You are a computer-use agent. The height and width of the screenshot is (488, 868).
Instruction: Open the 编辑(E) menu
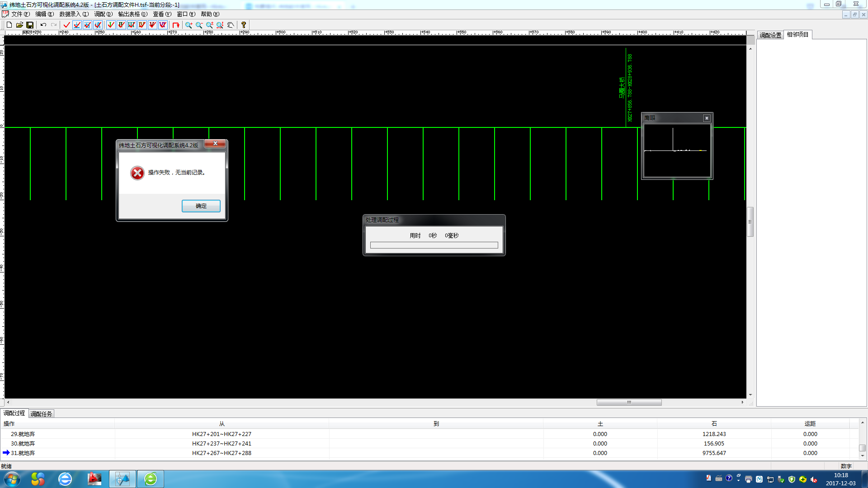coord(44,14)
